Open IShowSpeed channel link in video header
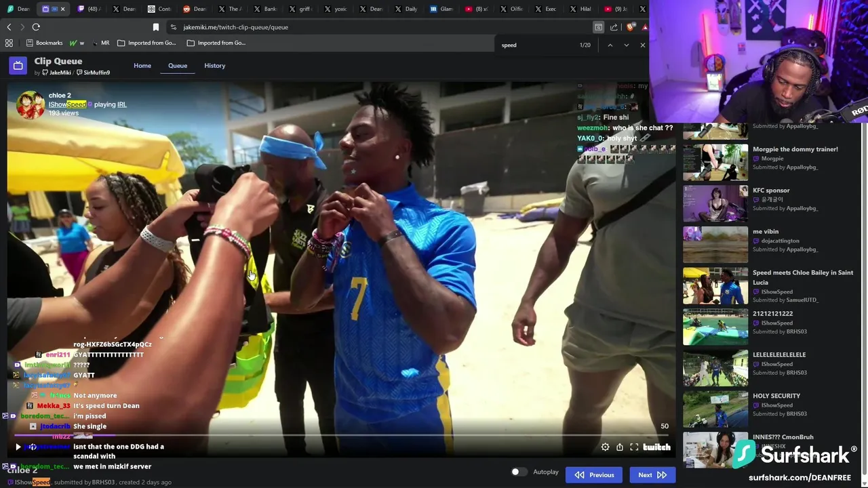Screen dimensions: 868x488 (x=67, y=104)
